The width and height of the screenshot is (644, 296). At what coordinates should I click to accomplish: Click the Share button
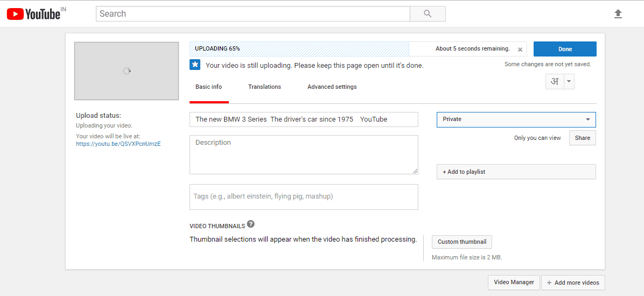coord(583,138)
